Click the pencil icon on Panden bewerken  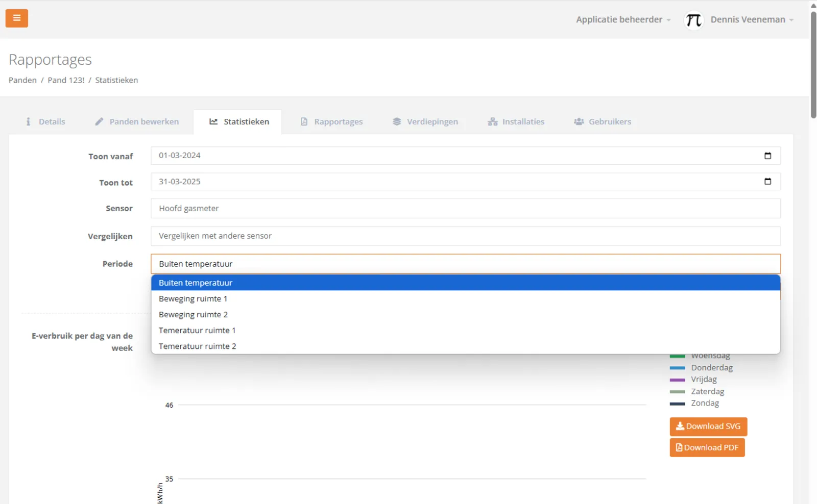(x=100, y=121)
